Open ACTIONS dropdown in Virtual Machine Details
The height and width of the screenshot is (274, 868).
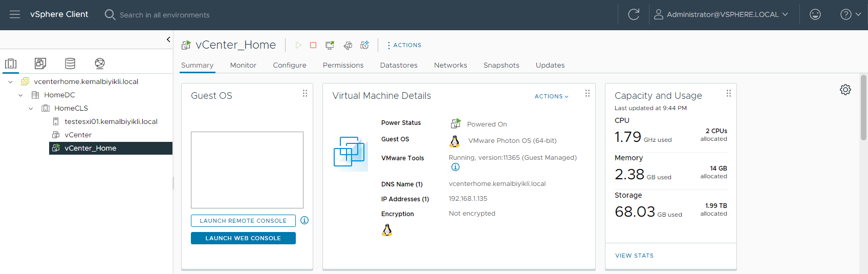point(552,96)
